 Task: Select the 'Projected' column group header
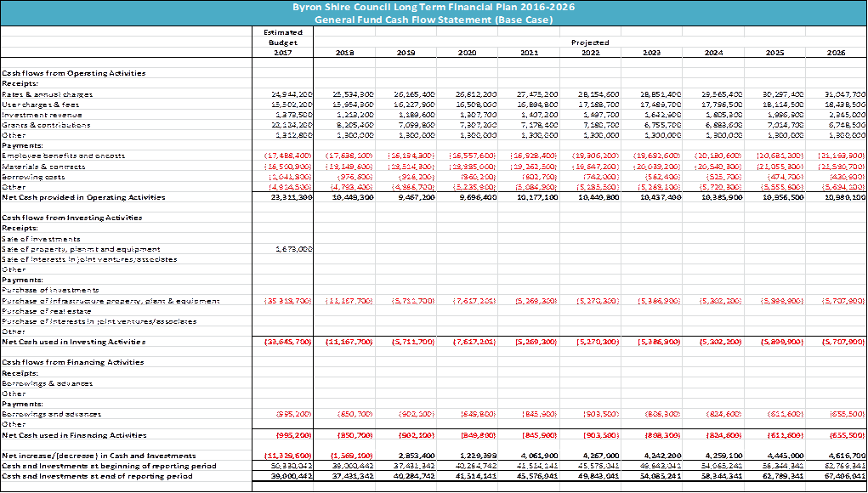click(x=590, y=42)
